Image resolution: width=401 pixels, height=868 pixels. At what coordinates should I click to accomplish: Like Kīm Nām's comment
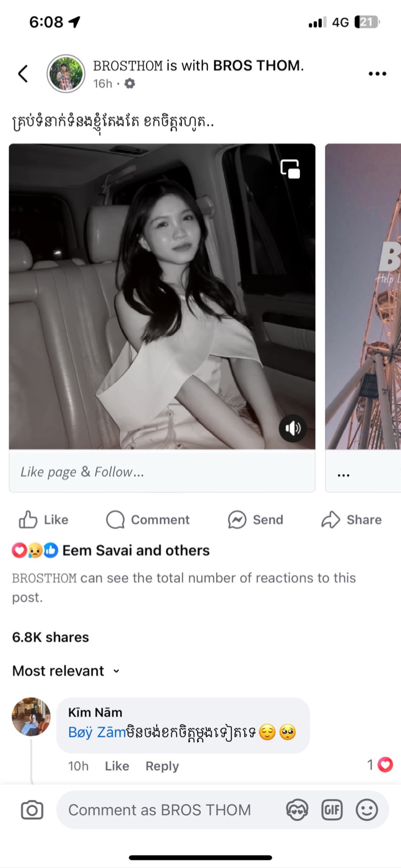[x=117, y=766]
